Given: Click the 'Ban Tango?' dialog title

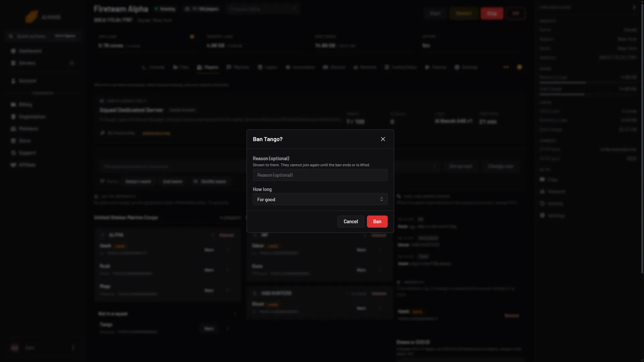Looking at the screenshot, I should coord(268,139).
